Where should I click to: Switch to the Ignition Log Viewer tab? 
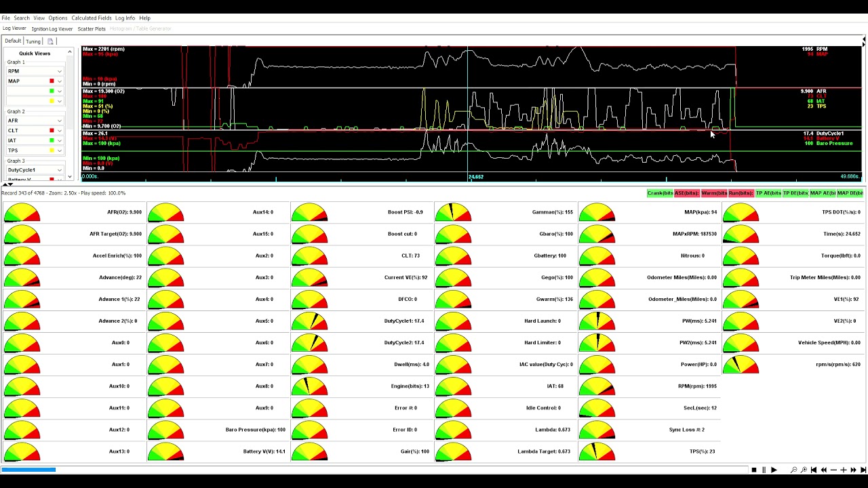tap(52, 29)
